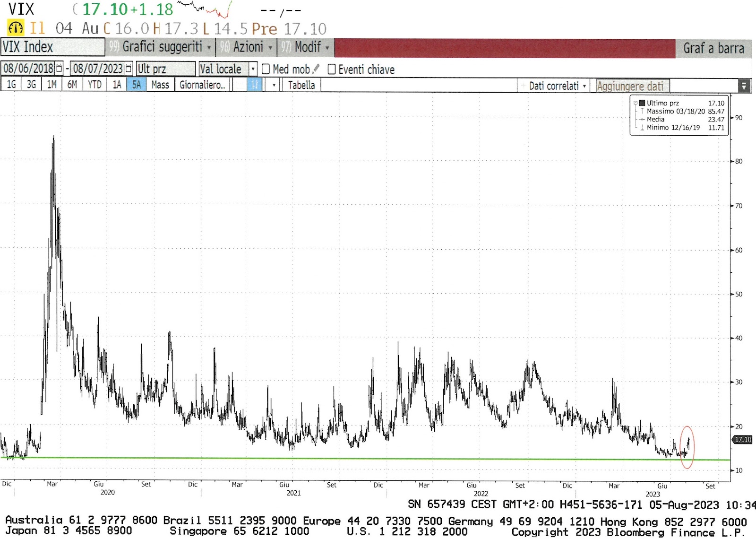Expand the Val locale currency dropdown
This screenshot has height=539, width=756.
tap(253, 69)
